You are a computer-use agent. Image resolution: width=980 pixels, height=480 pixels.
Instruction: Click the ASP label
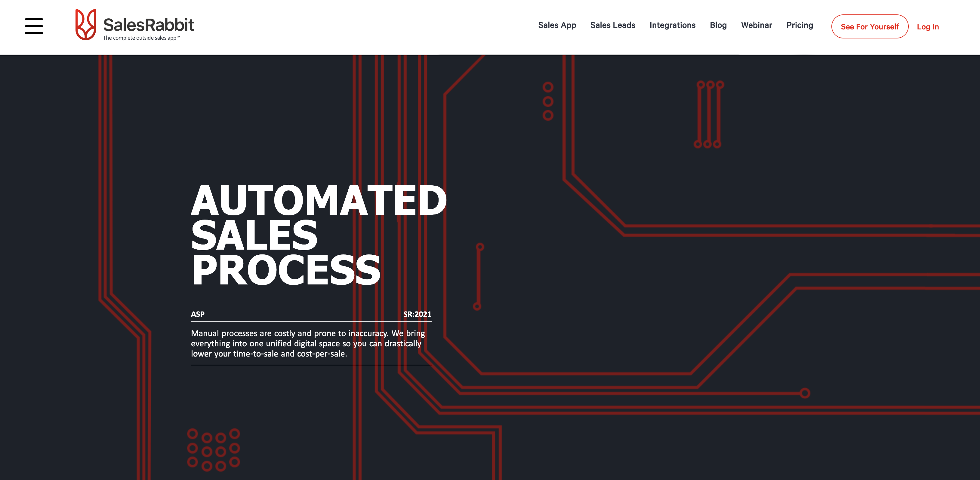click(x=197, y=314)
